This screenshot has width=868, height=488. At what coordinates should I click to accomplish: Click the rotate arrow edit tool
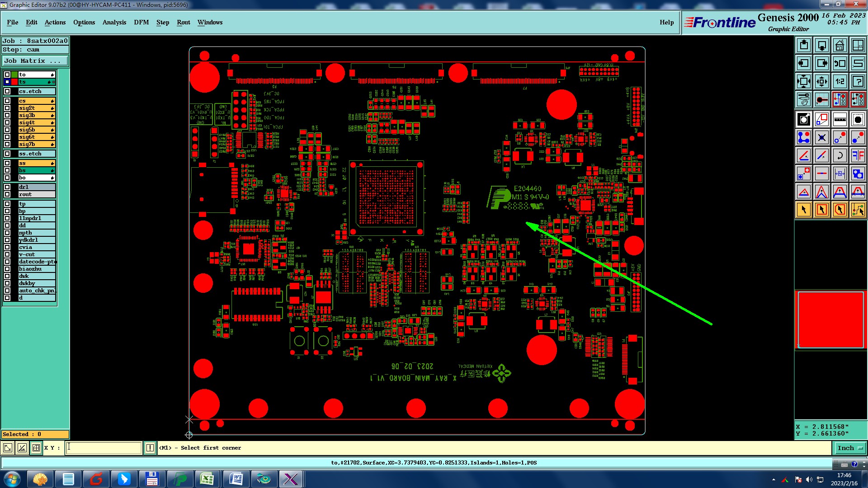point(840,155)
